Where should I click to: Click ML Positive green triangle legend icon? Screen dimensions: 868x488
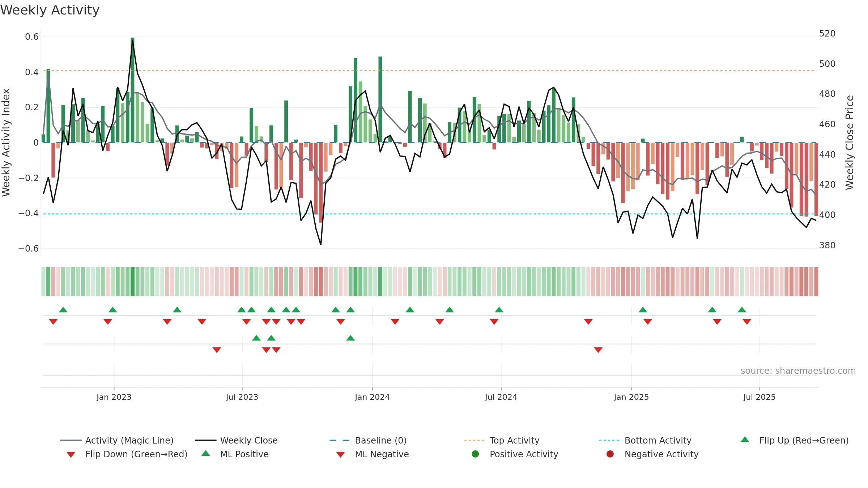[x=206, y=453]
